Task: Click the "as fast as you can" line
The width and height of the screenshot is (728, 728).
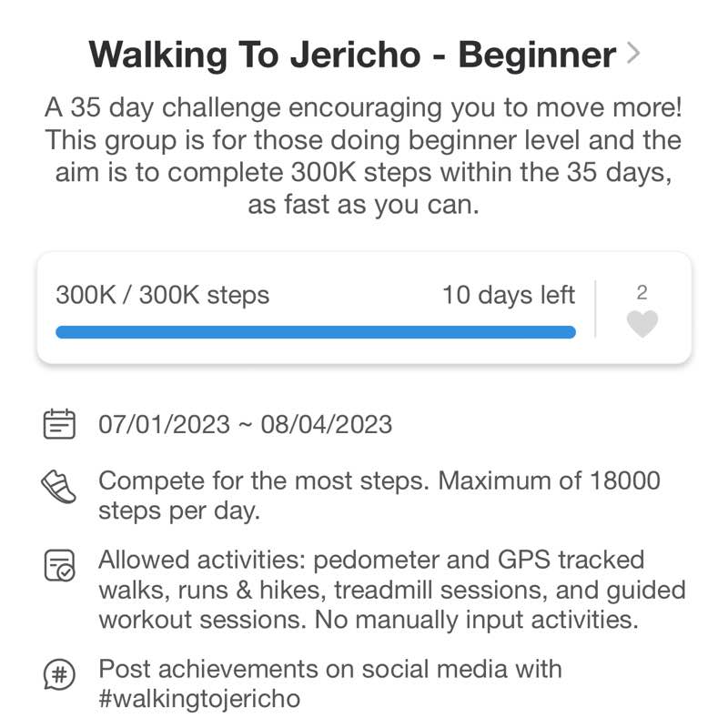Action: [x=363, y=205]
